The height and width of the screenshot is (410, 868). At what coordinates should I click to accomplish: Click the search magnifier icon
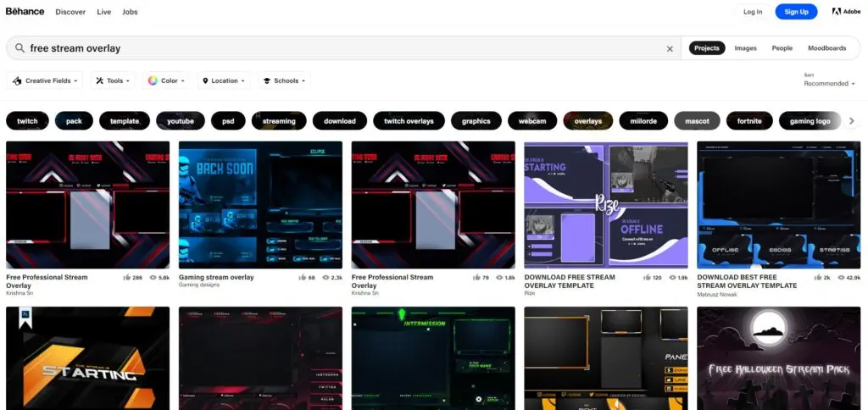tap(19, 48)
